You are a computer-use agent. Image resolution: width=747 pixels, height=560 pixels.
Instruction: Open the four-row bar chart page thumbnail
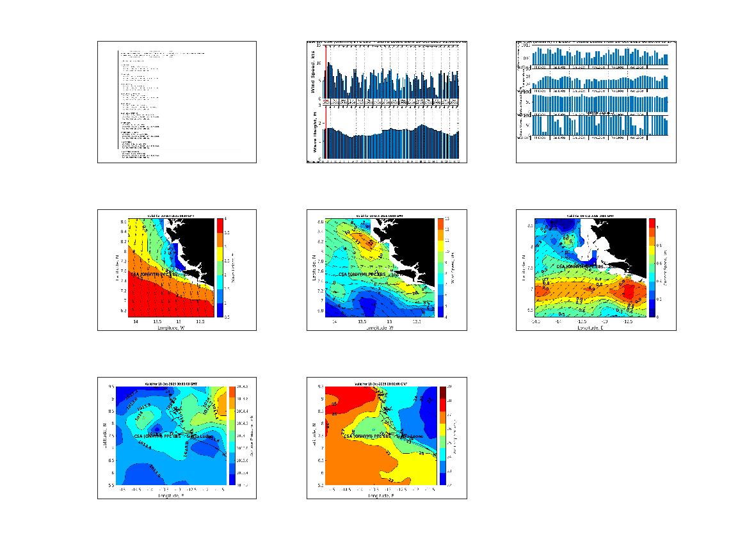pos(596,102)
